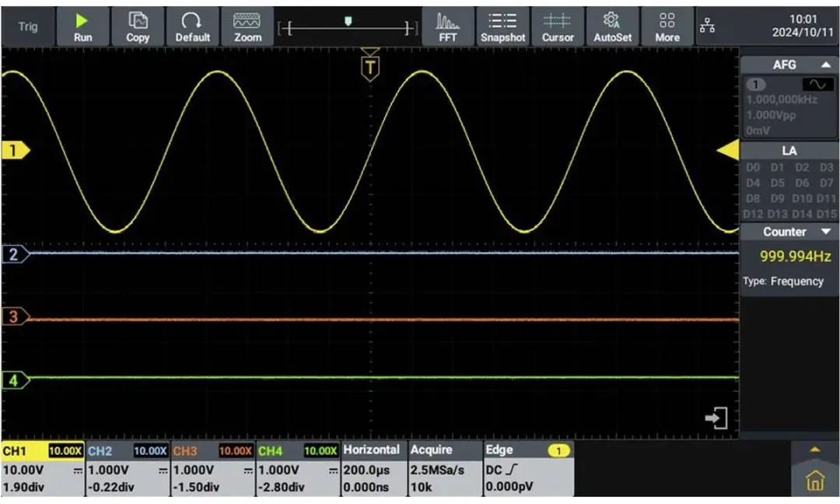This screenshot has width=840, height=504.
Task: Toggle AFG output channel 1
Action: point(755,85)
